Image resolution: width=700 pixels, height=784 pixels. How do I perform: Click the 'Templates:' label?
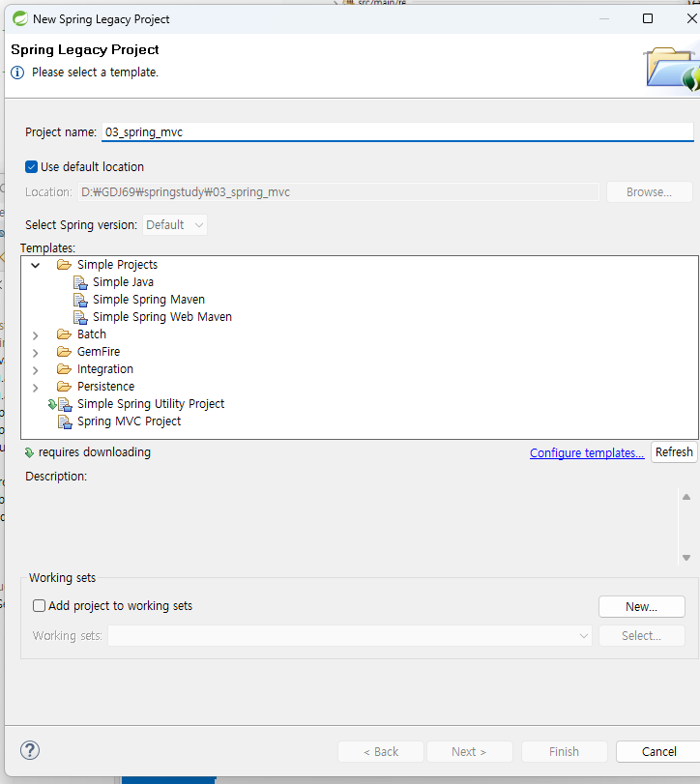(x=48, y=248)
